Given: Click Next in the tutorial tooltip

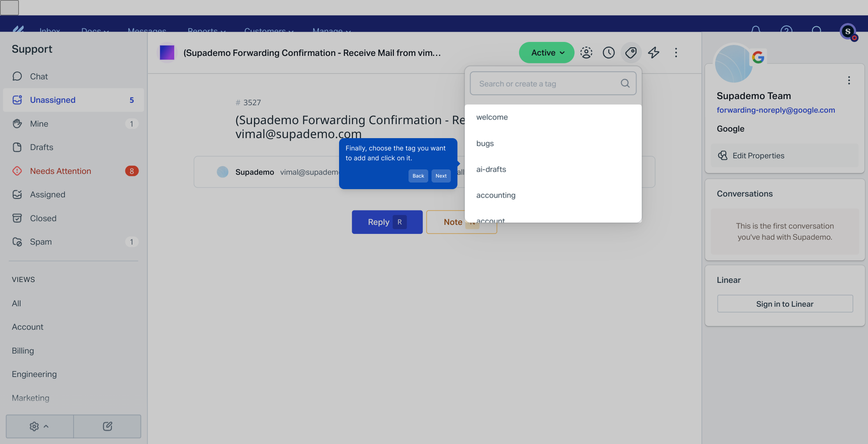Looking at the screenshot, I should click(x=441, y=176).
